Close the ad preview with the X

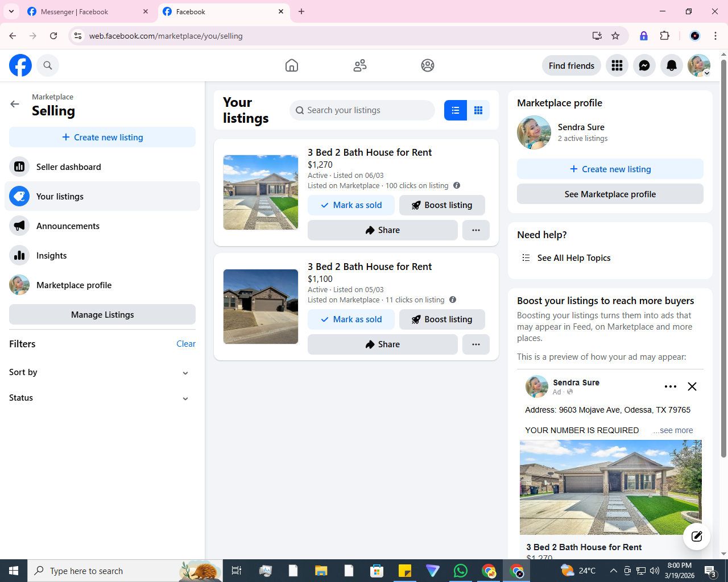click(x=692, y=386)
